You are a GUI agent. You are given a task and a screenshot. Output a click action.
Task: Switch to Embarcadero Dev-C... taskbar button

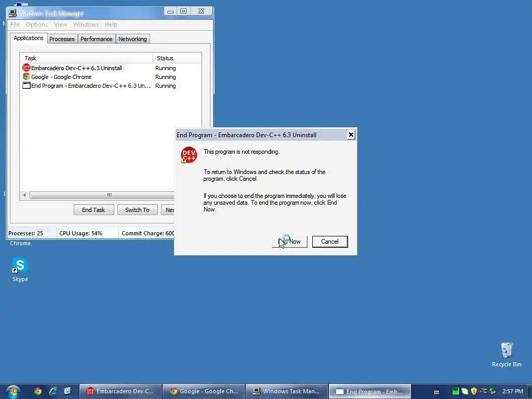point(120,391)
